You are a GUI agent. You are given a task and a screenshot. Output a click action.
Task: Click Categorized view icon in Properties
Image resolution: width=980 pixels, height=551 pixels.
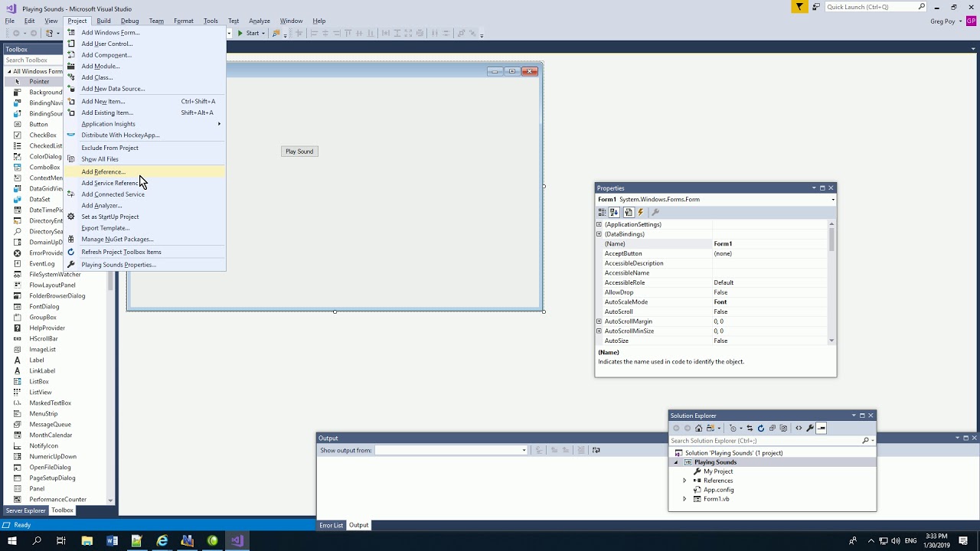point(603,212)
